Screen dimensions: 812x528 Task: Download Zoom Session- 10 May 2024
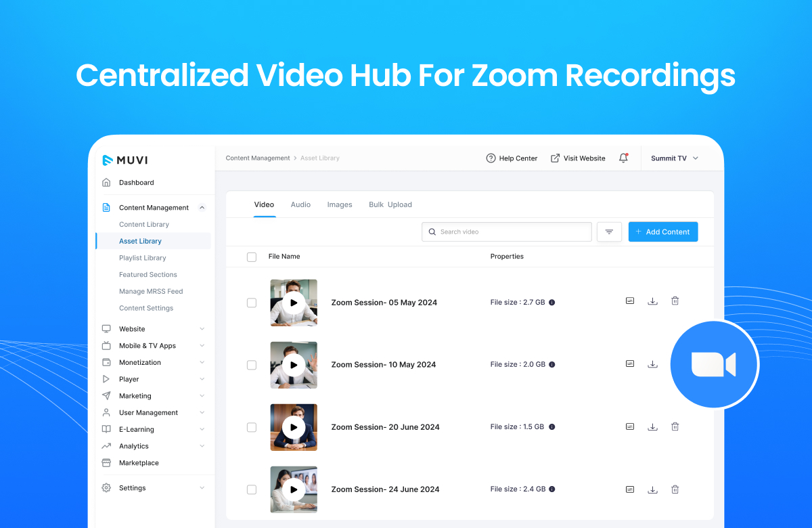pos(652,364)
